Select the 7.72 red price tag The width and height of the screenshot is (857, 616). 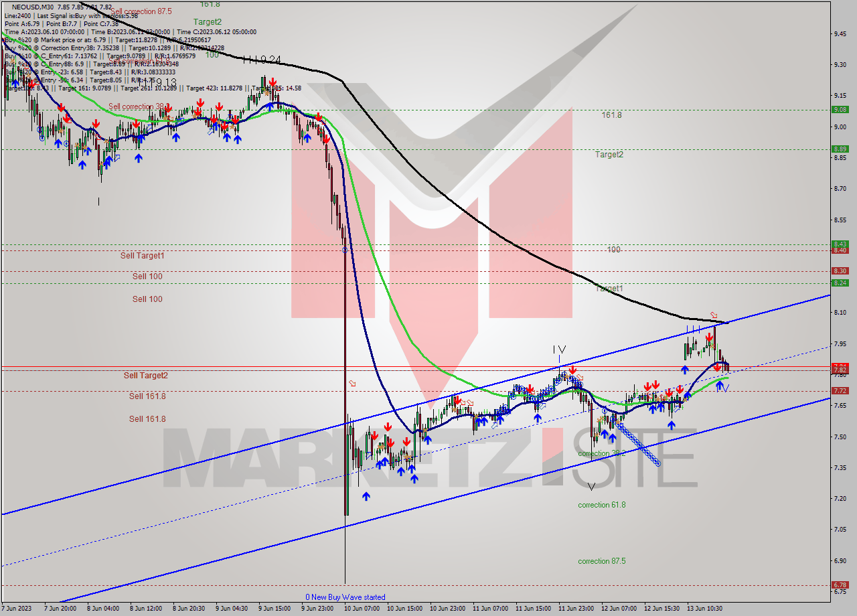point(840,390)
